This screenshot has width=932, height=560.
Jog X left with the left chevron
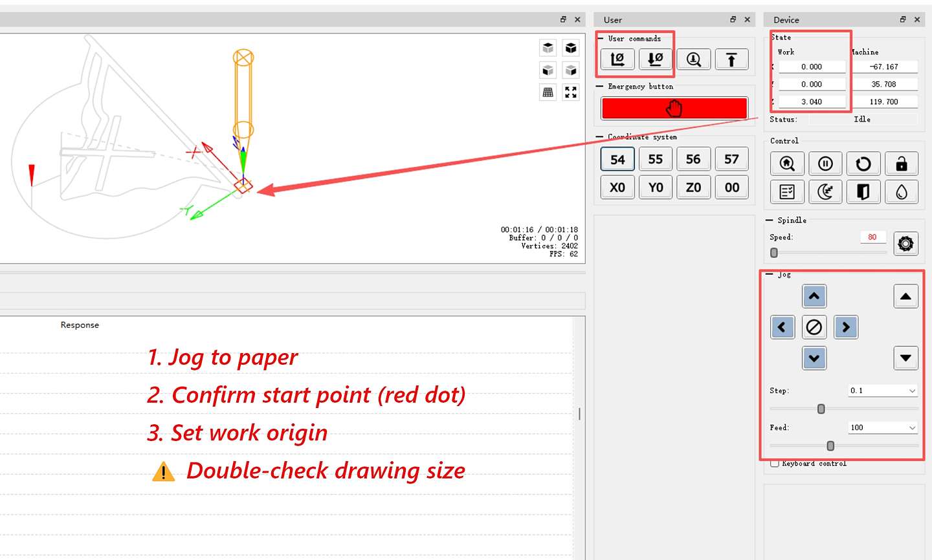point(782,327)
